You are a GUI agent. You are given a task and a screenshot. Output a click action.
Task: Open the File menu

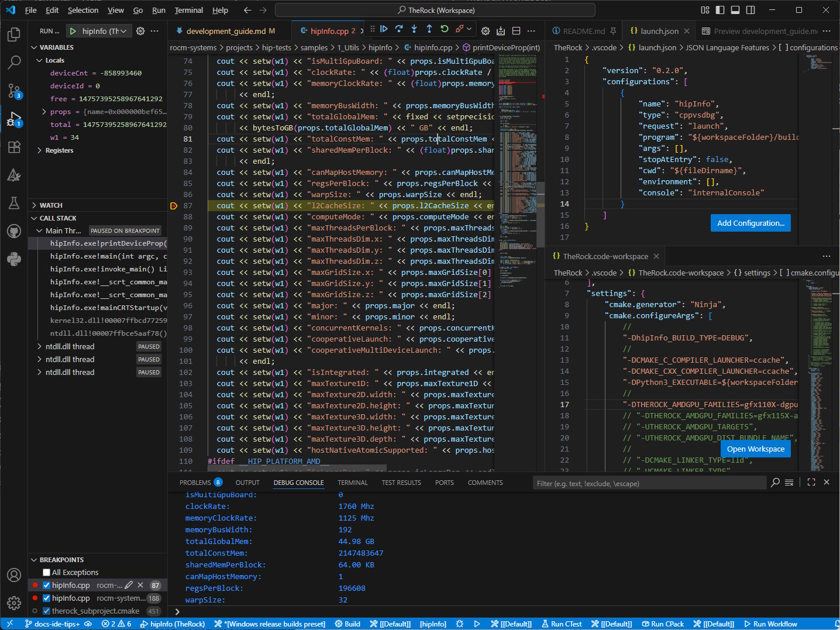coord(31,10)
